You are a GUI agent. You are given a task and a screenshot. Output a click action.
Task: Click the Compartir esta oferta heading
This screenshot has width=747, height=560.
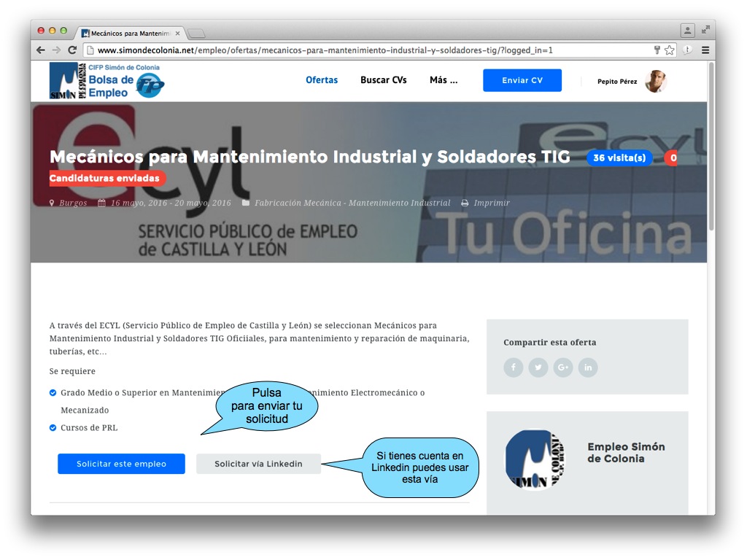coord(550,343)
